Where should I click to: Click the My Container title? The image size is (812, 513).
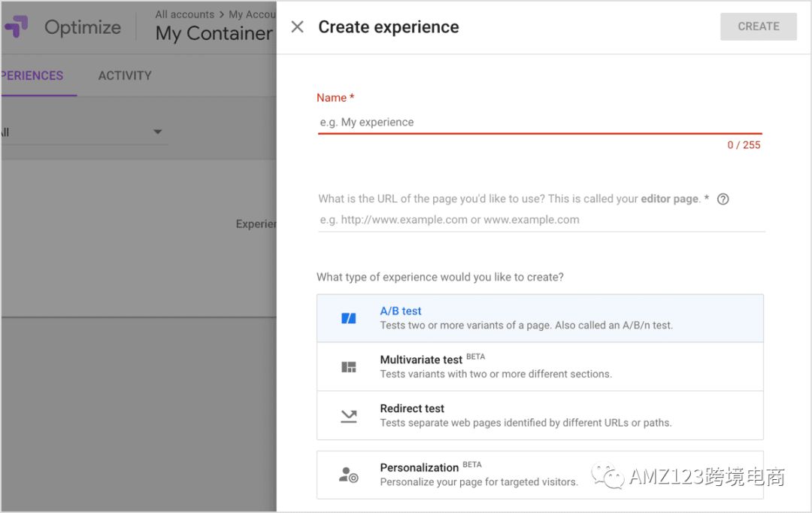pyautogui.click(x=214, y=34)
